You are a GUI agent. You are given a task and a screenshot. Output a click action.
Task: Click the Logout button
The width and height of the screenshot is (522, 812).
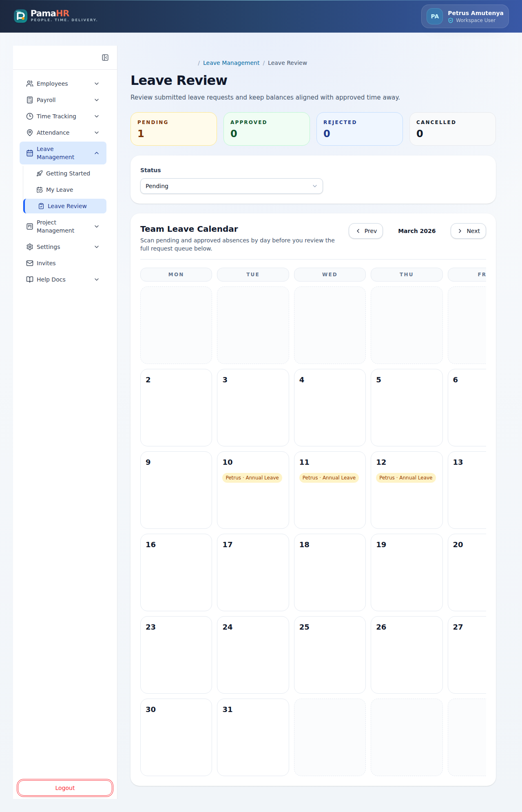point(65,788)
